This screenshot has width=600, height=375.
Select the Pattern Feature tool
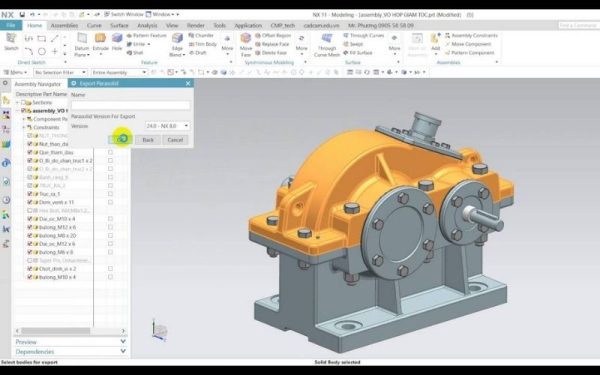pyautogui.click(x=146, y=35)
